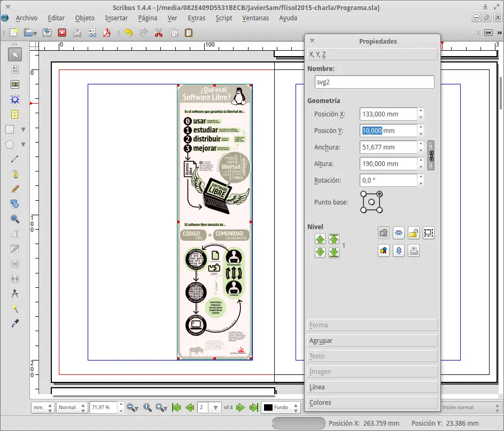This screenshot has width=504, height=431.
Task: Open the Fondo layer dropdown
Action: tap(282, 408)
